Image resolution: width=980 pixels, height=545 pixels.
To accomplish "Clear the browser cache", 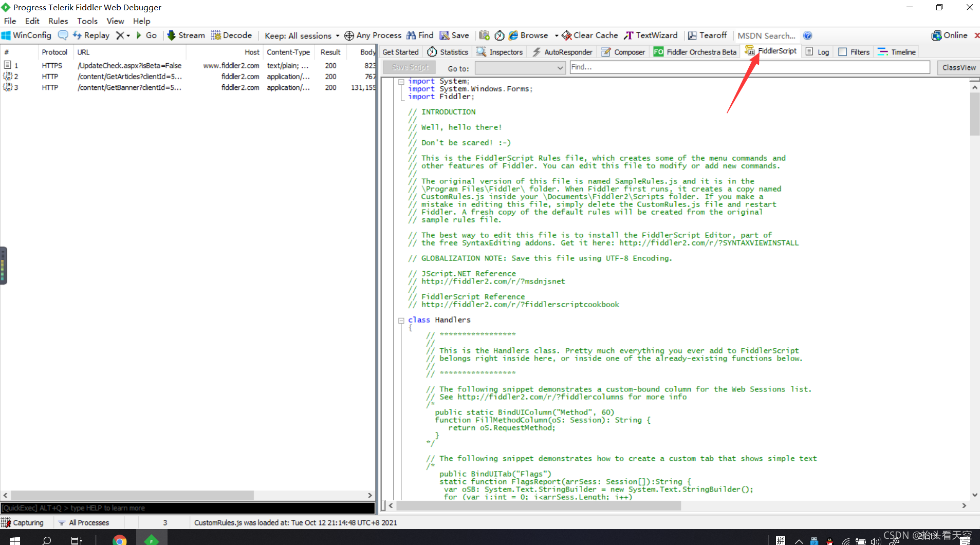I will click(x=589, y=35).
